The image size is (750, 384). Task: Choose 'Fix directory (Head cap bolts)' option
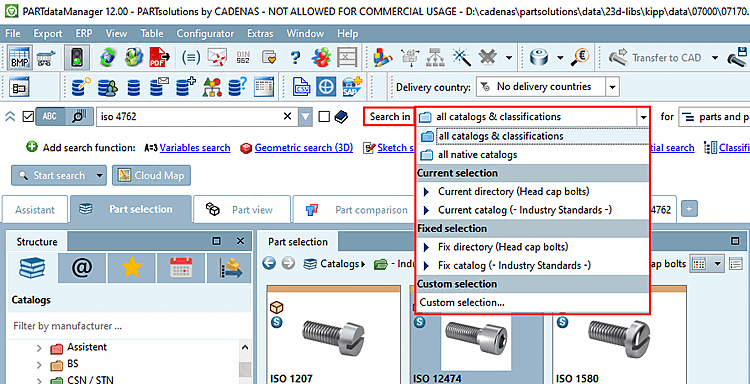click(x=532, y=247)
